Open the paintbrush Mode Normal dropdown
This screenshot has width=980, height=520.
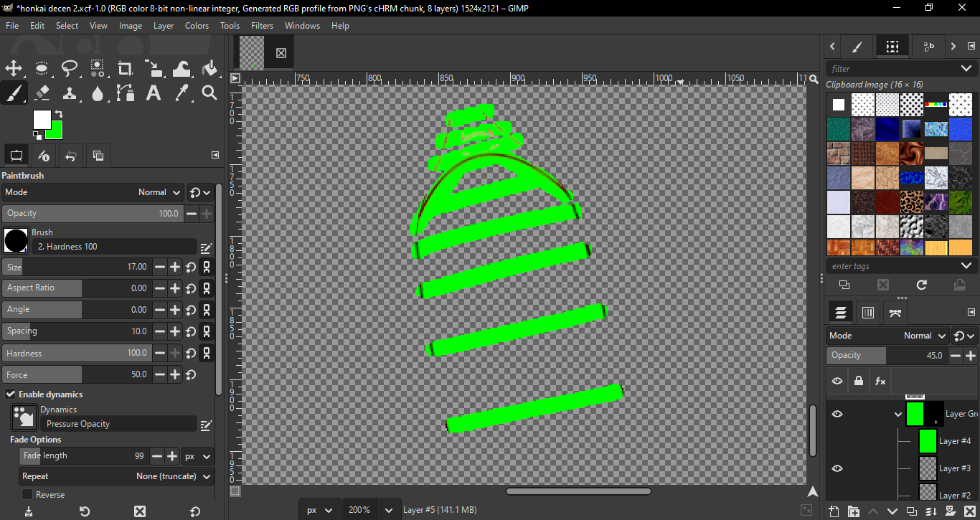(x=93, y=192)
